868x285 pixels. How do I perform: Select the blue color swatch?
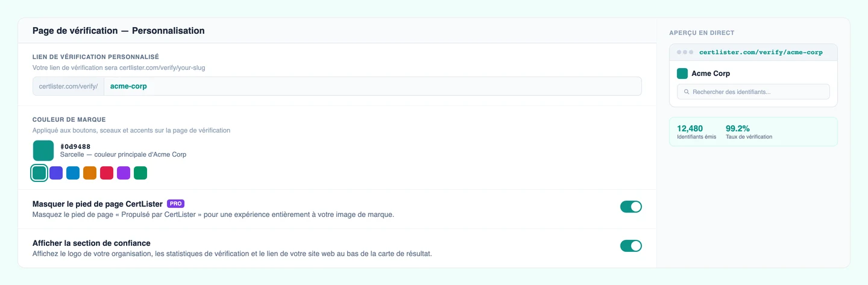(73, 173)
